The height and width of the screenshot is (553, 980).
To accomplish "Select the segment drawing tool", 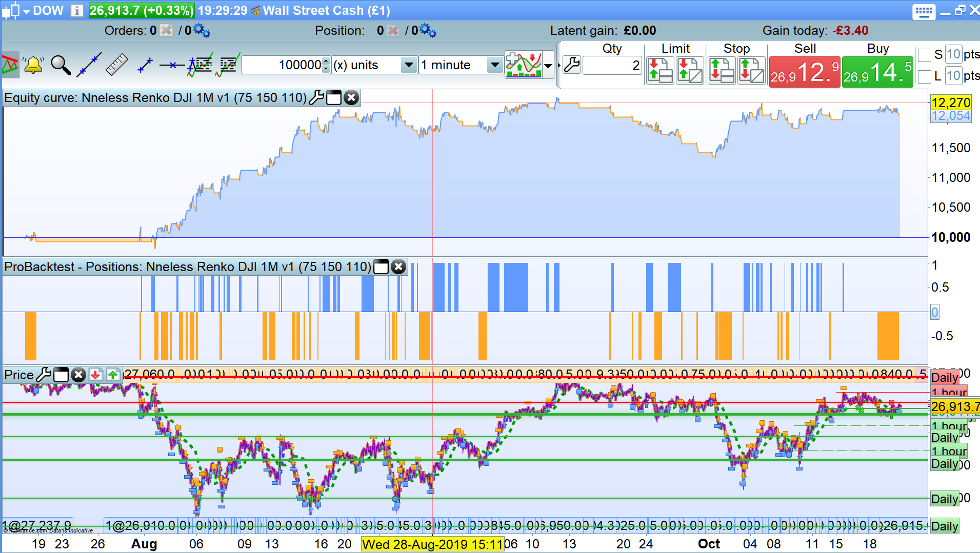I will pyautogui.click(x=145, y=65).
